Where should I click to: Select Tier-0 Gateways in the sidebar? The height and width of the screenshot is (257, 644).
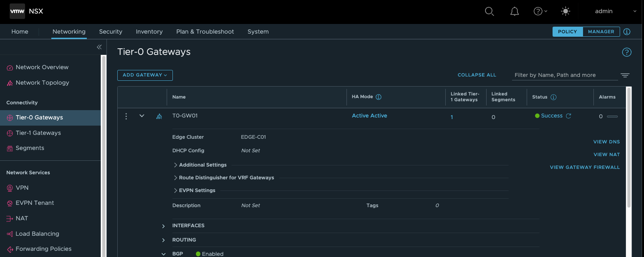(x=50, y=117)
